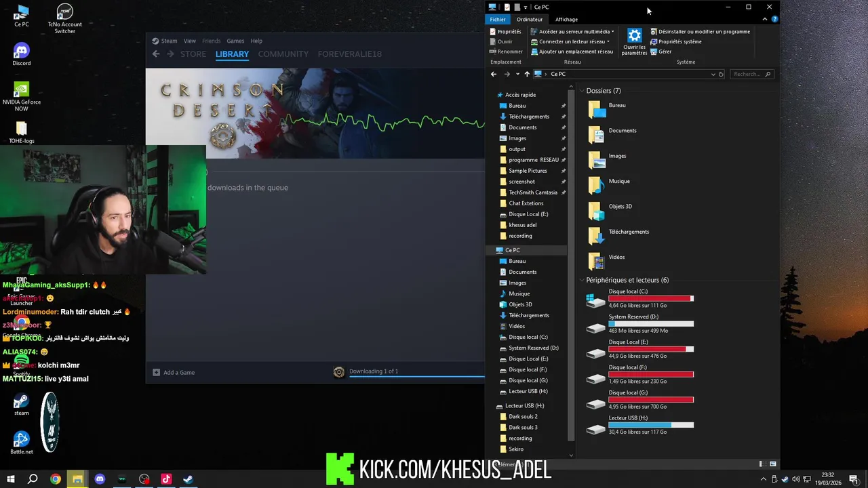
Task: Expand the address bar history dropdown
Action: click(713, 74)
